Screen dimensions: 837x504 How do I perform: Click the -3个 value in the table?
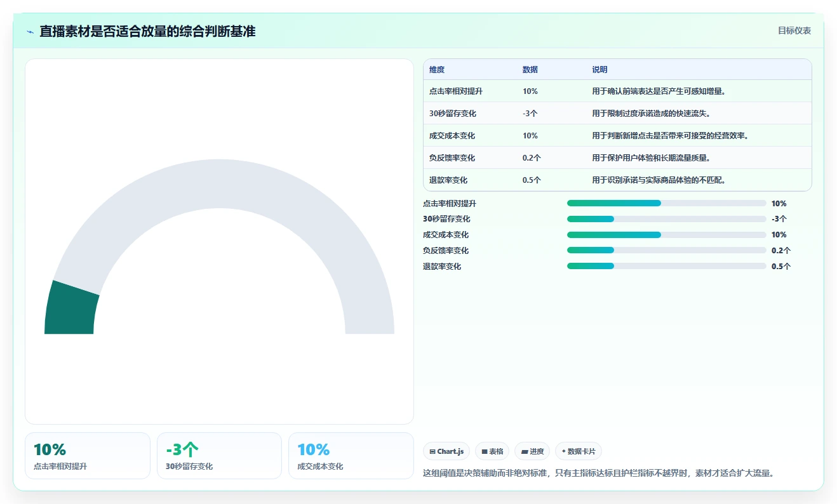click(x=530, y=114)
